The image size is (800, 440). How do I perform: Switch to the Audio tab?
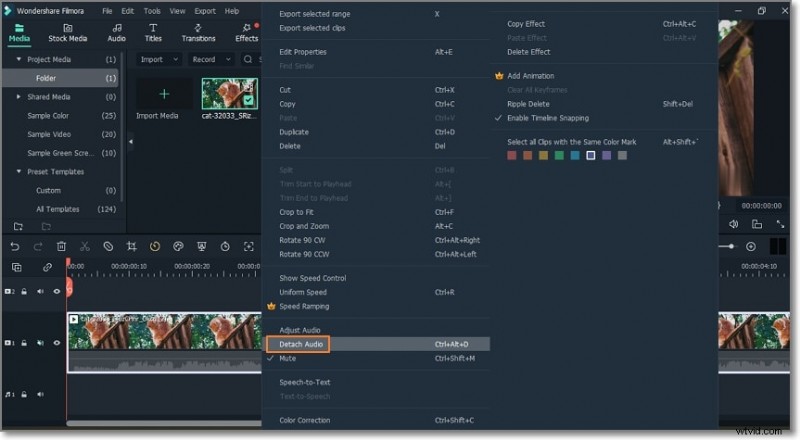[116, 33]
